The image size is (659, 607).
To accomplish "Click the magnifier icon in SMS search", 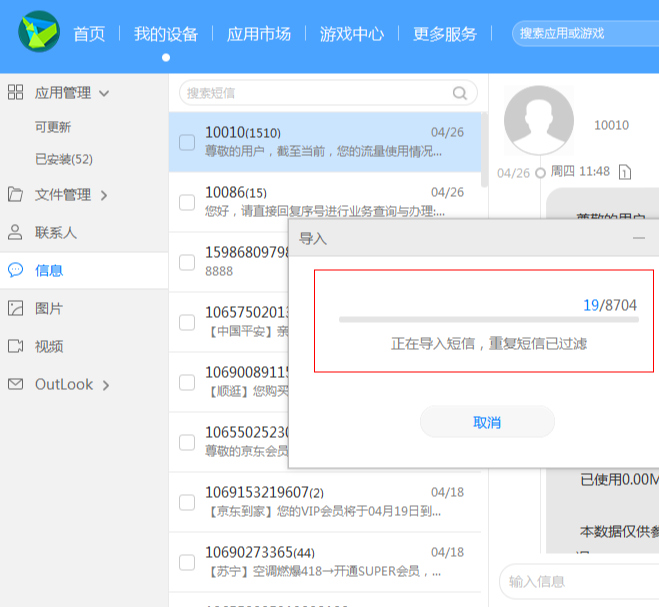I will pyautogui.click(x=460, y=93).
